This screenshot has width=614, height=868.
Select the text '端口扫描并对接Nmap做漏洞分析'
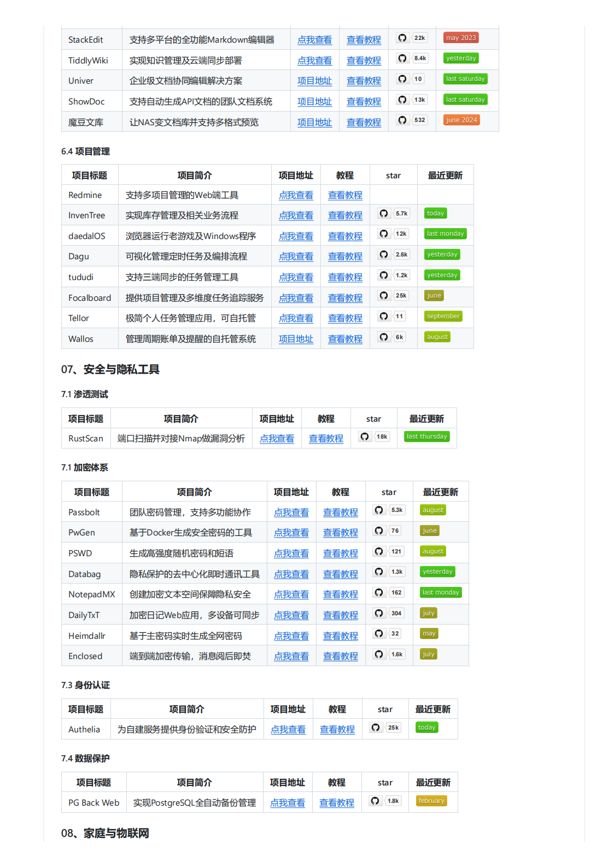point(181,439)
